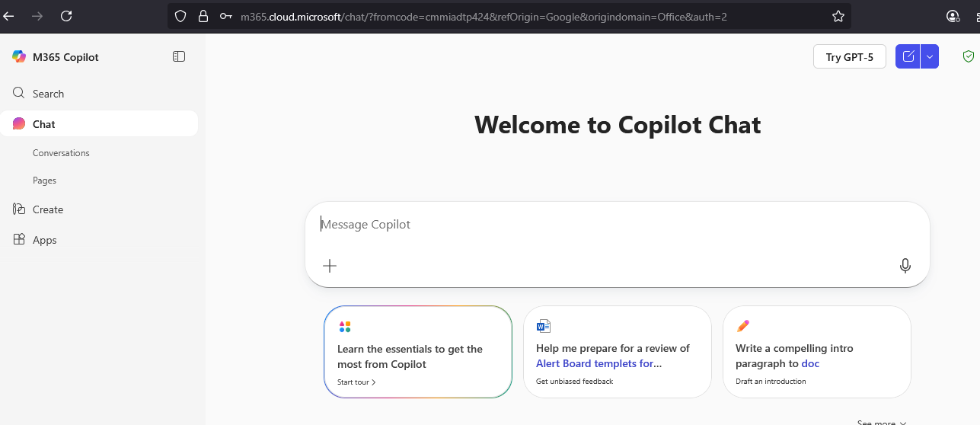This screenshot has width=980, height=425.
Task: Click the Start tour link
Action: (x=356, y=382)
